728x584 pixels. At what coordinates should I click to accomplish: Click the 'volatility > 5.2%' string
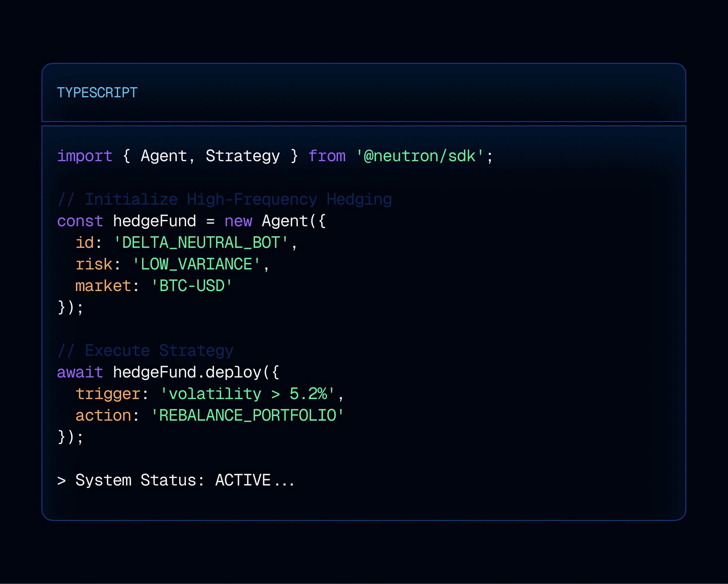pos(248,394)
